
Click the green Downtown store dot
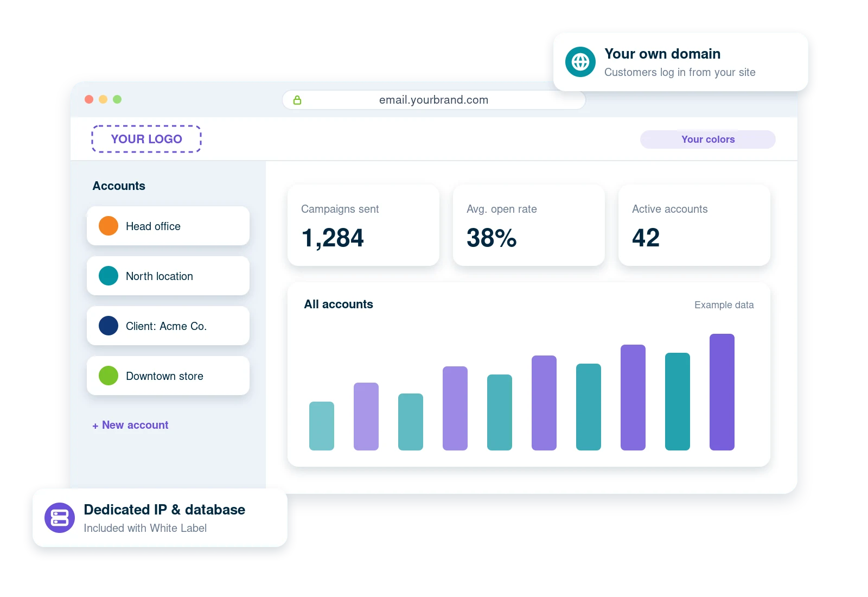[x=108, y=376]
